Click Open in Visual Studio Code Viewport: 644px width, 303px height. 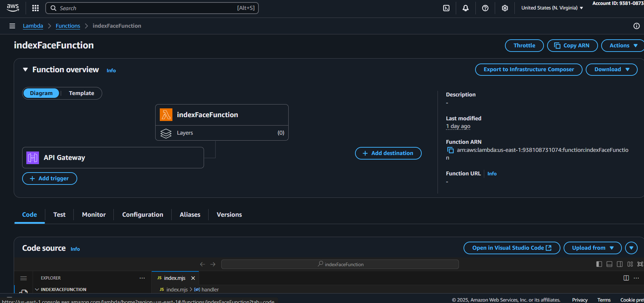tap(512, 248)
